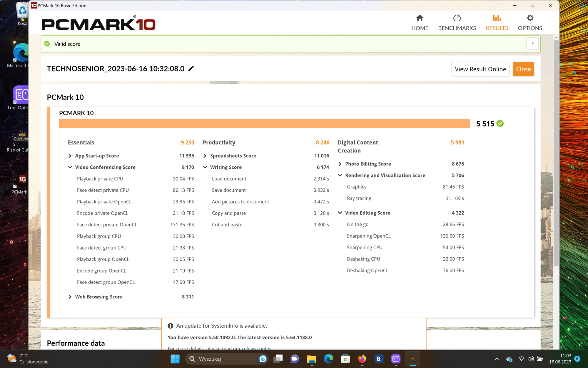The width and height of the screenshot is (588, 368).
Task: Collapse the Writing Score section
Action: [205, 167]
